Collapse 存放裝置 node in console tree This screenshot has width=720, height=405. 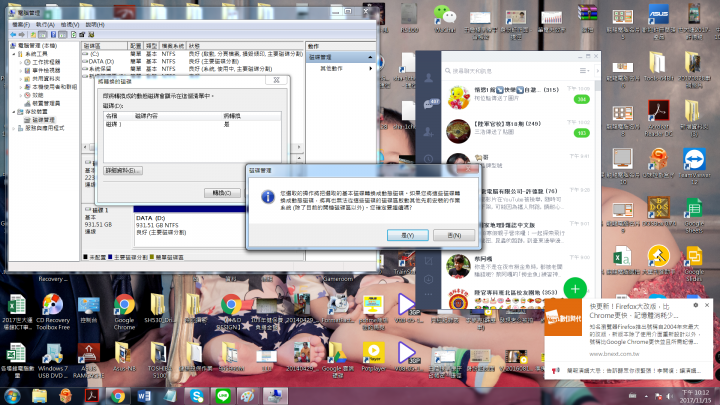14,112
